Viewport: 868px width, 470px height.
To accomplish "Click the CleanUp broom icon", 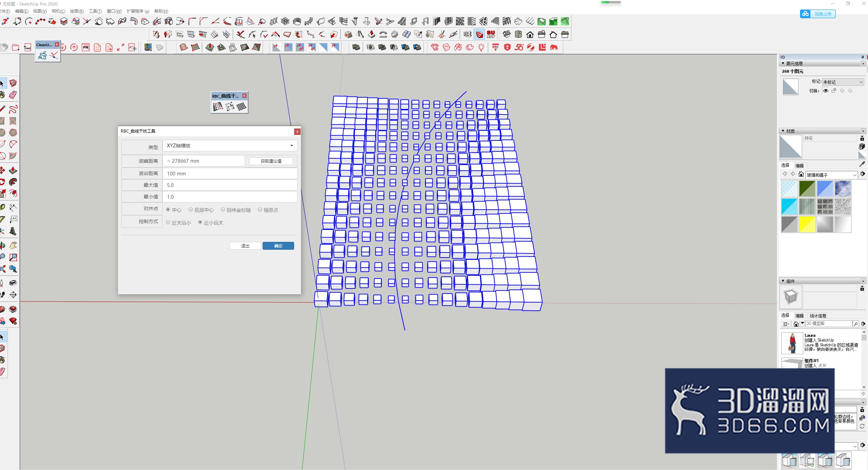I will (43, 55).
